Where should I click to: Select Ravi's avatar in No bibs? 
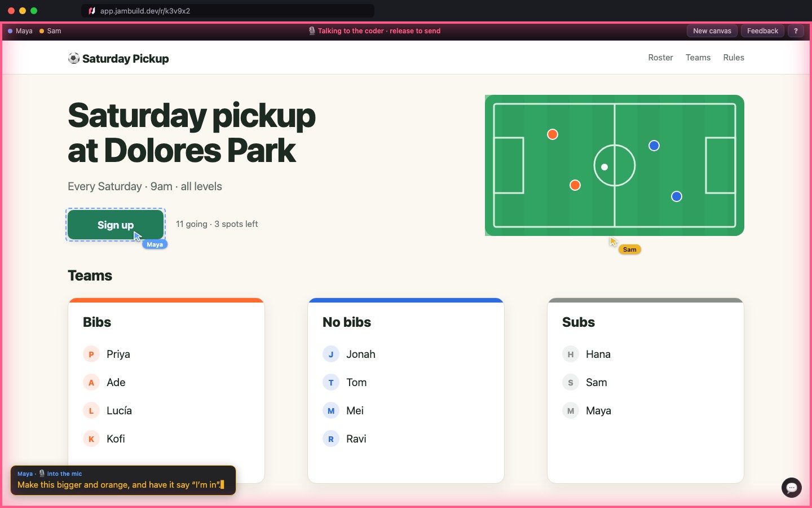(331, 439)
